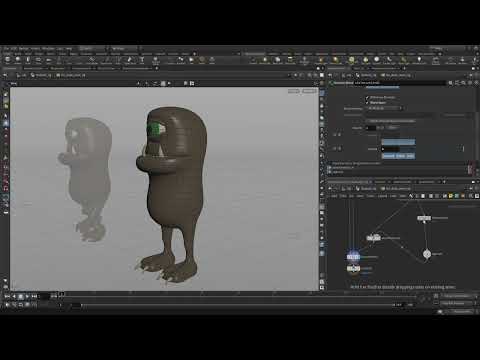The height and width of the screenshot is (360, 480).
Task: Go back in viewport path bar
Action: pyautogui.click(x=5, y=75)
